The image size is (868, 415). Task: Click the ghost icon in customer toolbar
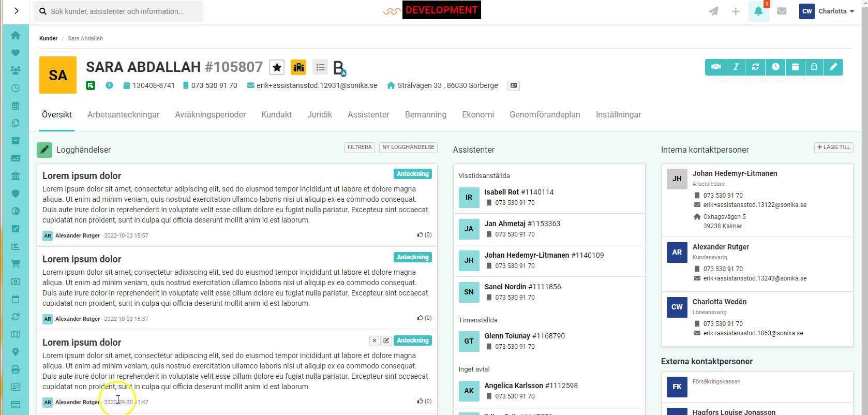pos(814,67)
